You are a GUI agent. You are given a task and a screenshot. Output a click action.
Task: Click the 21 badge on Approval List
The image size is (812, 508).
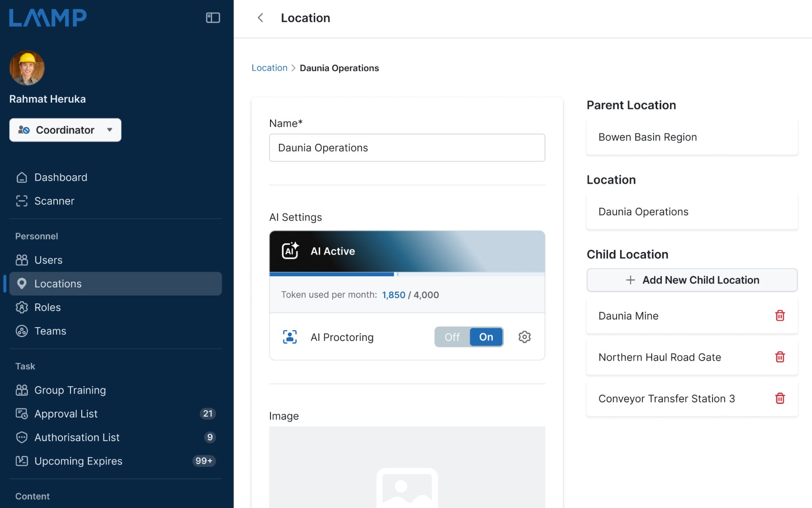(208, 414)
